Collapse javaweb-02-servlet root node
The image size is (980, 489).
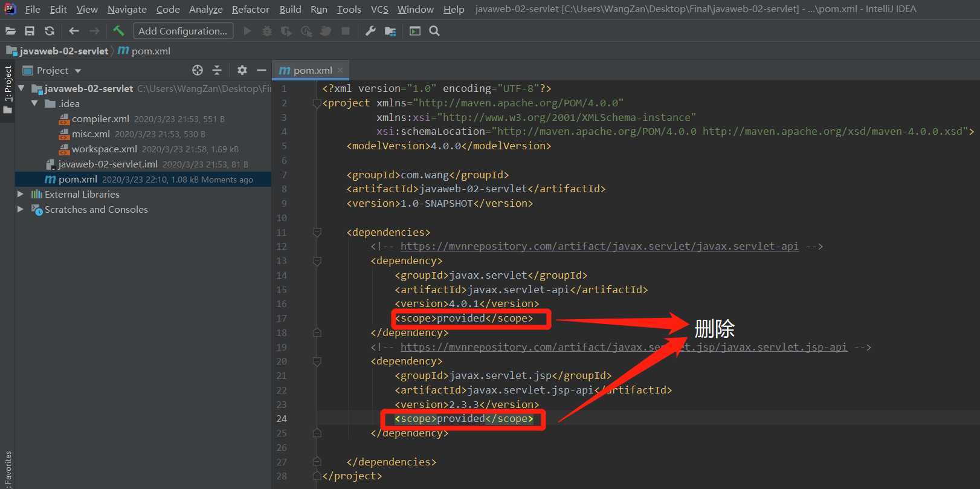[x=22, y=88]
